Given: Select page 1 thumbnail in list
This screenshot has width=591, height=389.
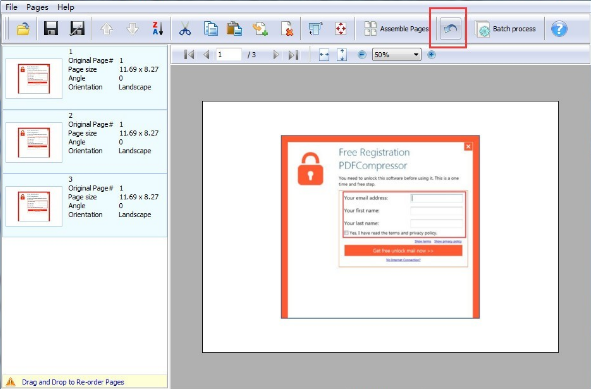Looking at the screenshot, I should click(34, 78).
